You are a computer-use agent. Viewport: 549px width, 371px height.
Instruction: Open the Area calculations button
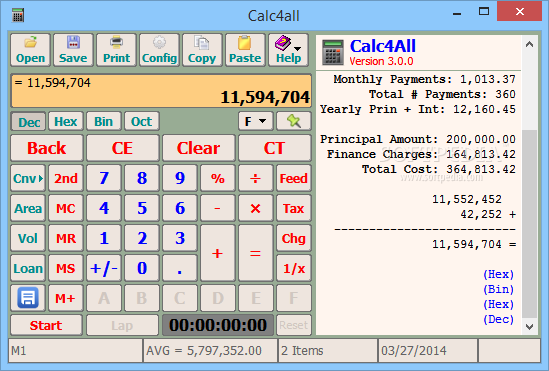pyautogui.click(x=28, y=208)
